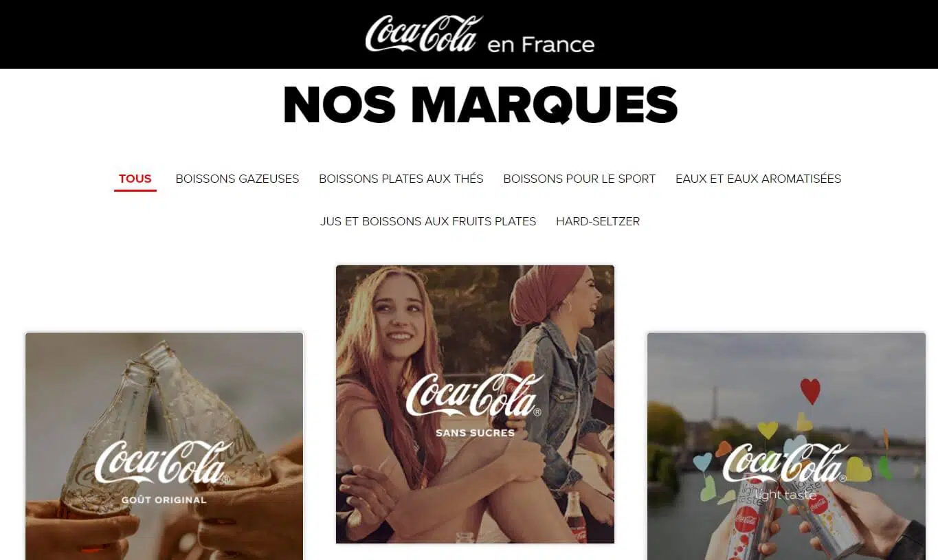
Task: Click the red heart on the light taste image
Action: click(810, 390)
